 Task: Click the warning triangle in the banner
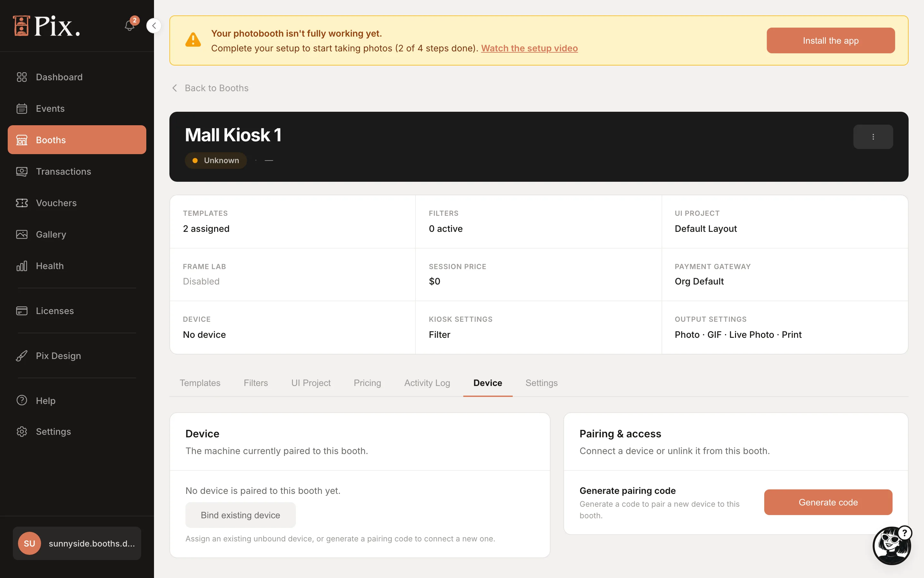point(193,40)
